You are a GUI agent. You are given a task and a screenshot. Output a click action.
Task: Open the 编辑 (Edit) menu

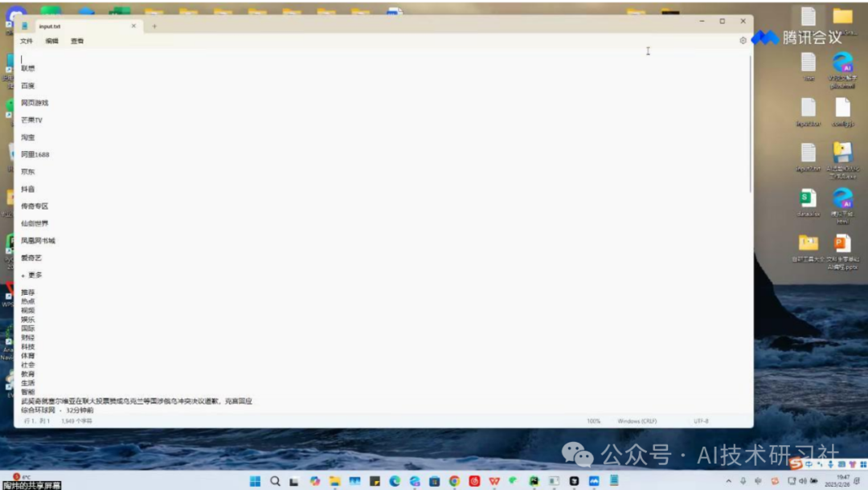click(x=51, y=41)
